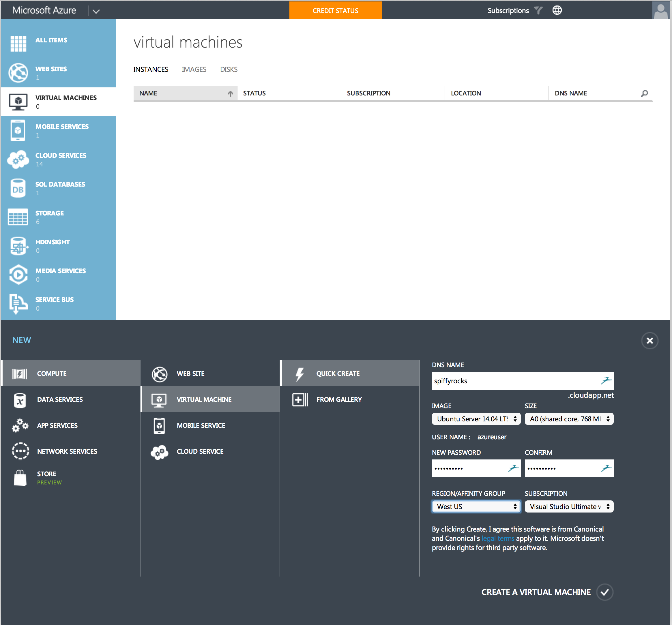Viewport: 672px width, 625px height.
Task: Open the Storage table icon
Action: [18, 217]
